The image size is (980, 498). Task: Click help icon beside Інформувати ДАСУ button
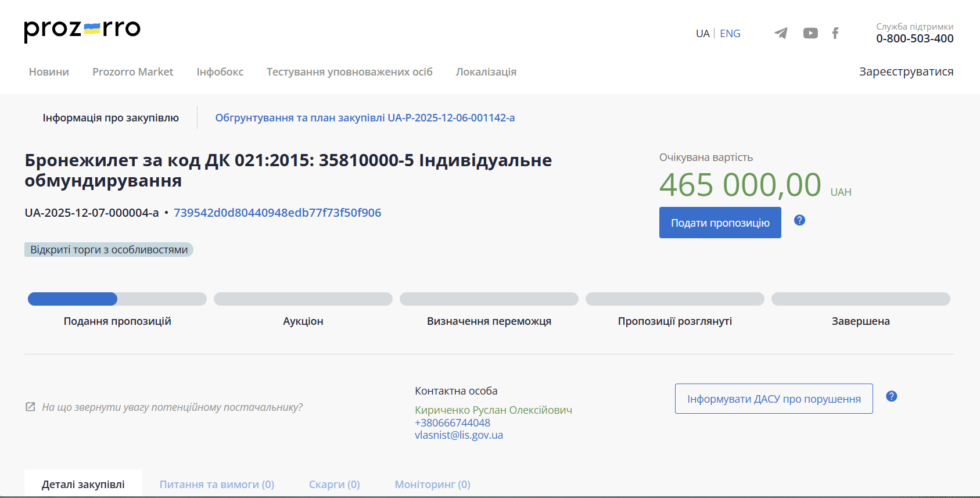(x=891, y=396)
